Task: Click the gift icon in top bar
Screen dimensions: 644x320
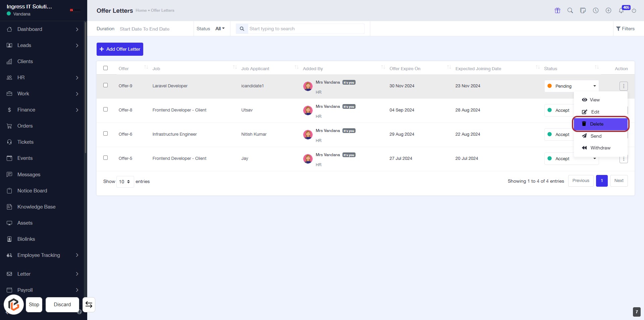Action: 557,10
